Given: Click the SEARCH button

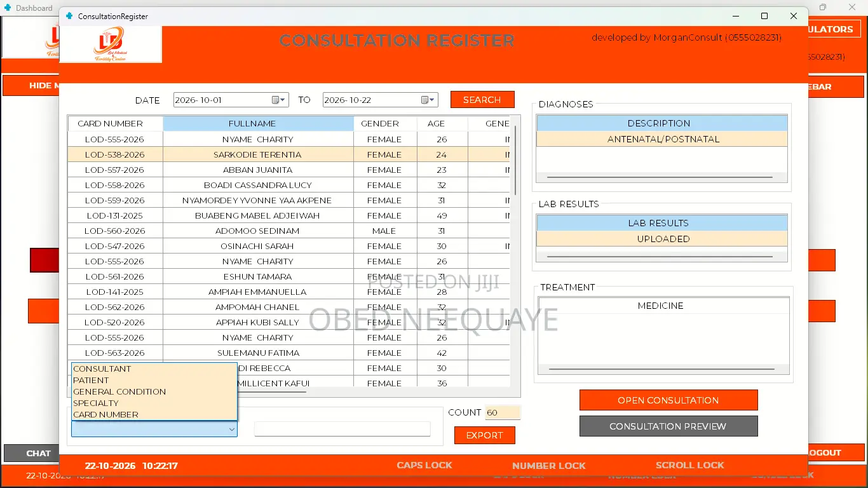Looking at the screenshot, I should (x=482, y=100).
